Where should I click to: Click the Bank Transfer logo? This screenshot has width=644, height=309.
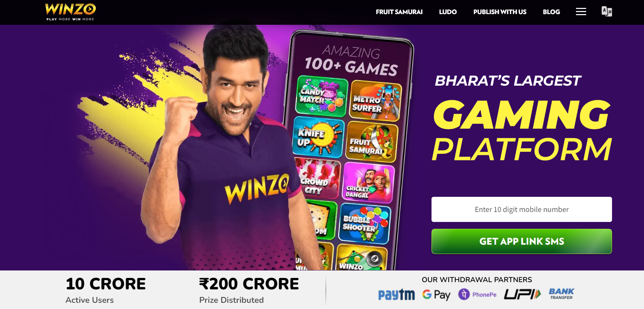tap(561, 294)
